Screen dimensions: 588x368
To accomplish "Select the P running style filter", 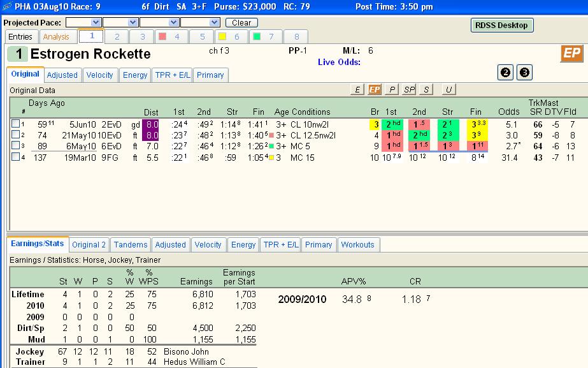I will 392,89.
